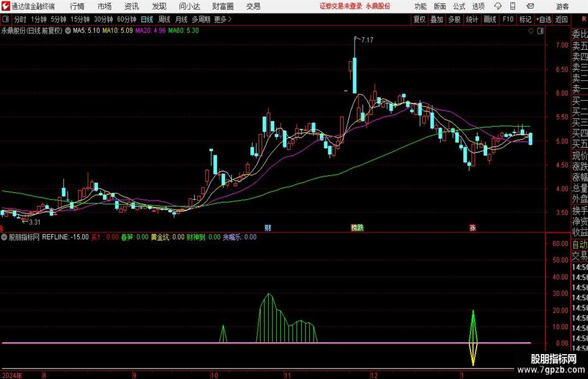Viewport: 588px width, 379px height.
Task: Click the 春笋: 0.00 indicator value
Action: [134, 237]
